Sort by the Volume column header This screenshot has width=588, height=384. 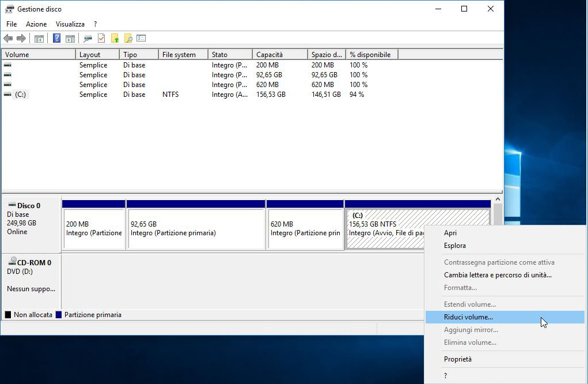[x=39, y=54]
